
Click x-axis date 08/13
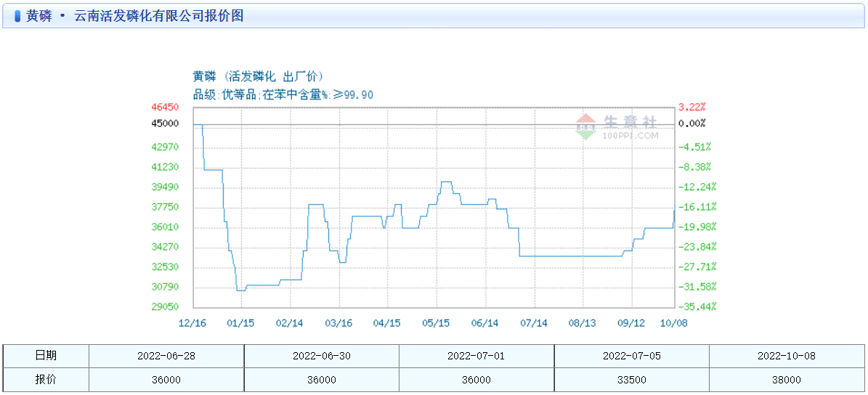(583, 324)
